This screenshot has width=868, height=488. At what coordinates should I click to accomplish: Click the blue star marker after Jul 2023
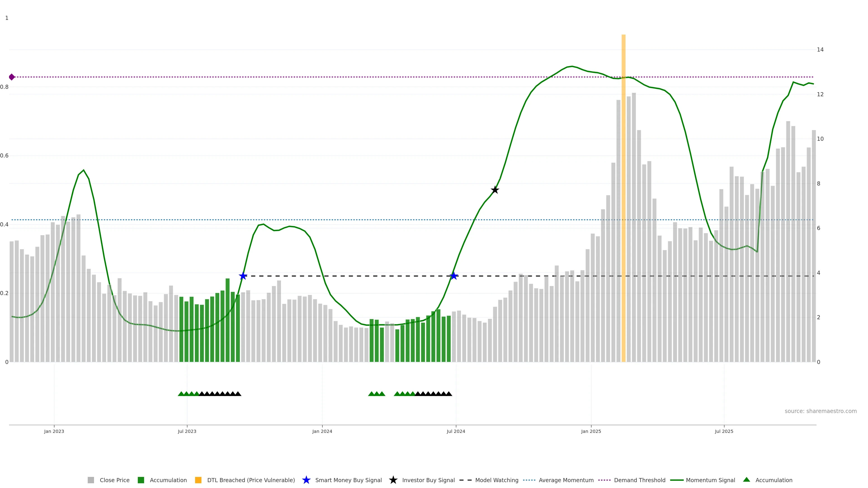point(243,276)
